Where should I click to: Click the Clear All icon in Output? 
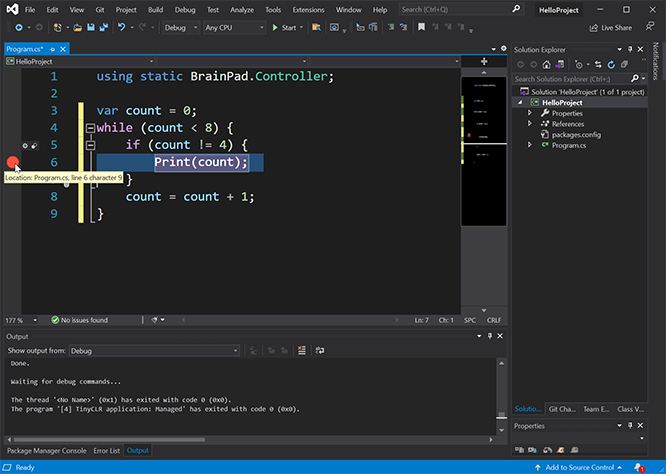click(x=302, y=350)
